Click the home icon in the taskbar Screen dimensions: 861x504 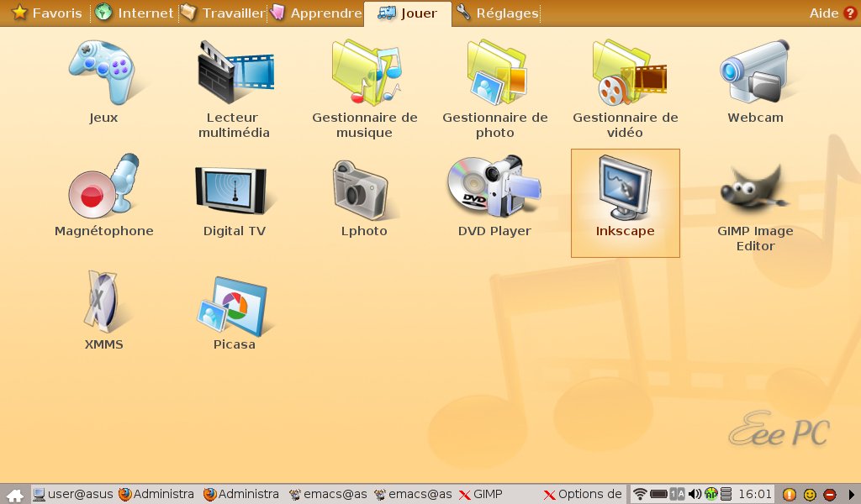pyautogui.click(x=15, y=495)
